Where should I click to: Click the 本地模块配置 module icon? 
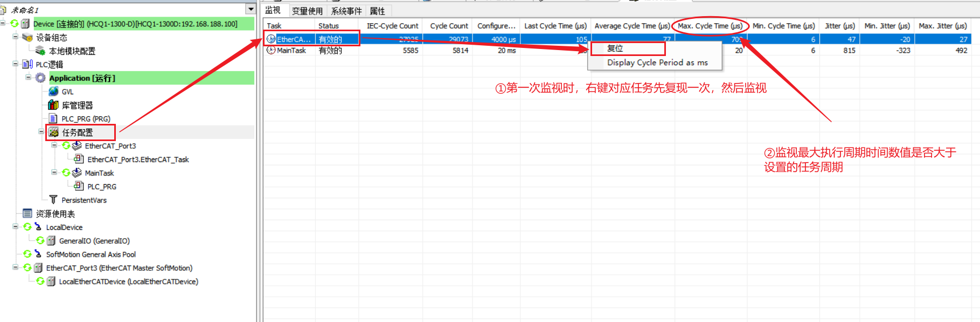tap(40, 51)
